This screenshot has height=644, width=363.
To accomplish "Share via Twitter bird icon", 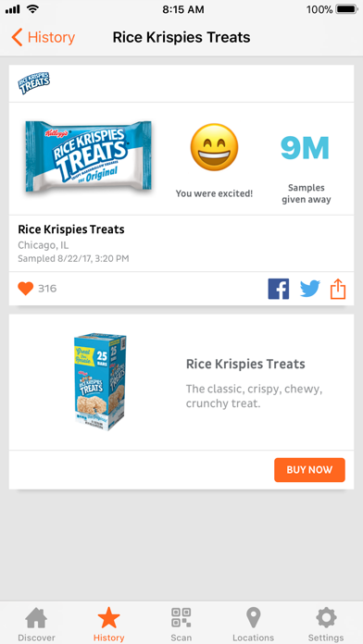I will tap(310, 289).
